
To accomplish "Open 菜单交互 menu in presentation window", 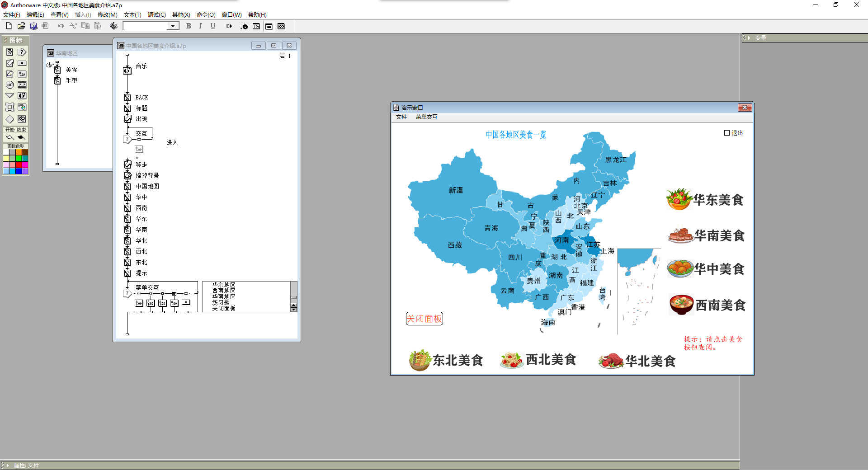I will click(426, 117).
